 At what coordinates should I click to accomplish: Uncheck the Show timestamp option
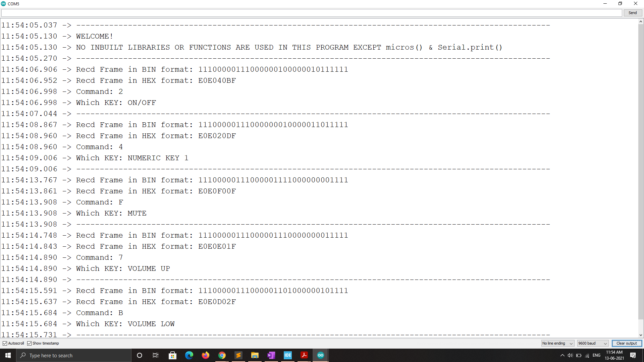point(30,343)
